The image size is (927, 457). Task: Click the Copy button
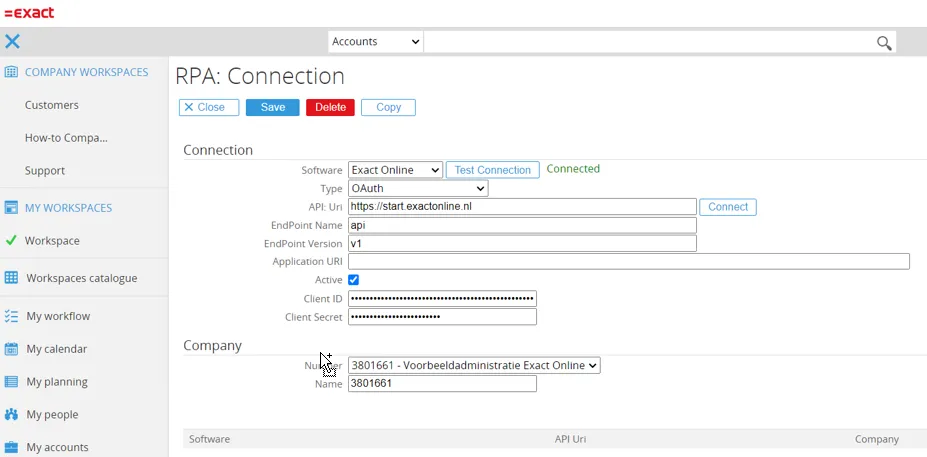point(388,107)
